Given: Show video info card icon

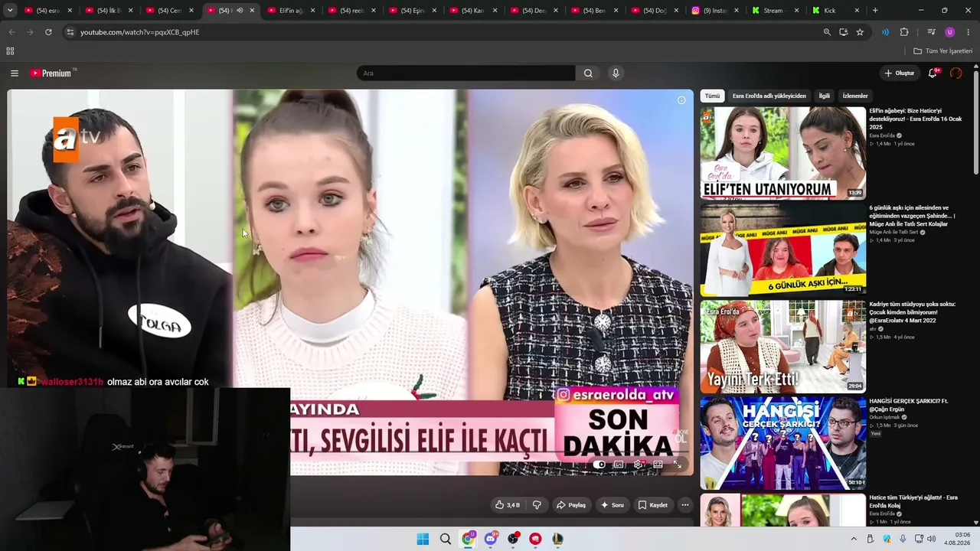Looking at the screenshot, I should coord(681,100).
